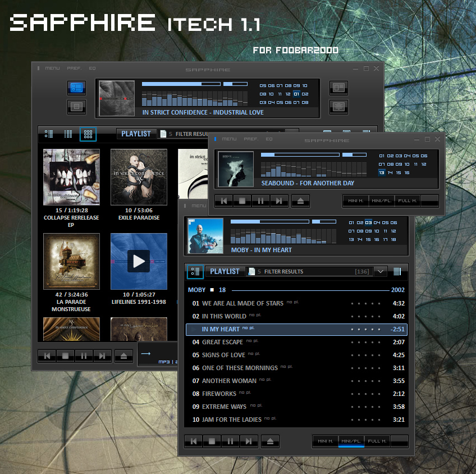Expand the Filter Results dropdown arrow in Moby window
The height and width of the screenshot is (474, 476).
[x=381, y=271]
